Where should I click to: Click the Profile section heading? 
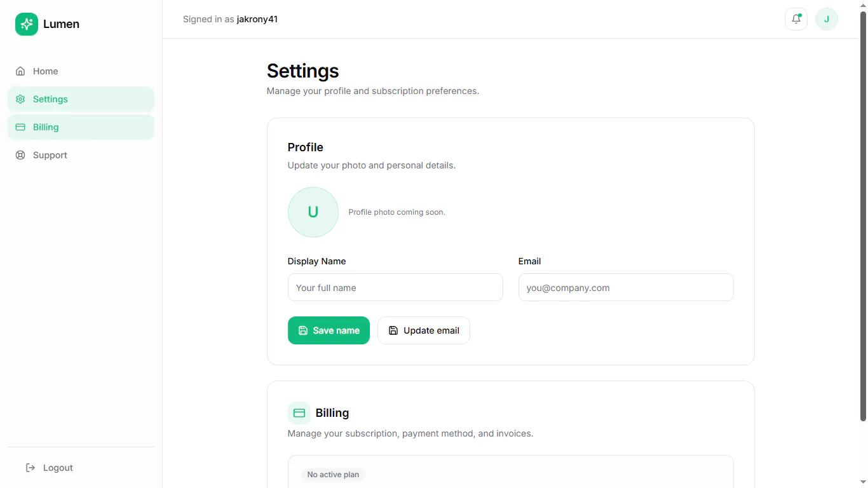pos(306,147)
